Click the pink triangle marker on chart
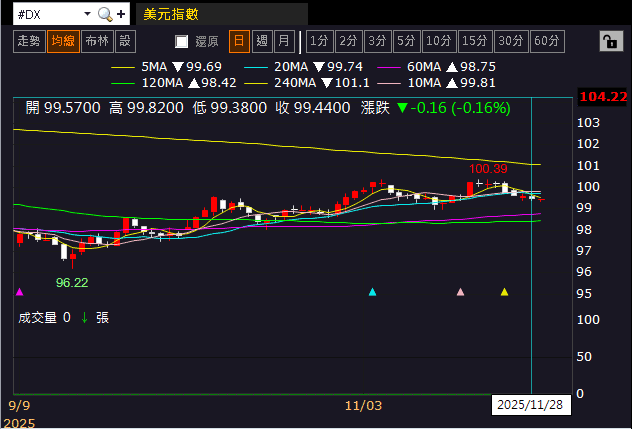The width and height of the screenshot is (632, 429). [460, 292]
